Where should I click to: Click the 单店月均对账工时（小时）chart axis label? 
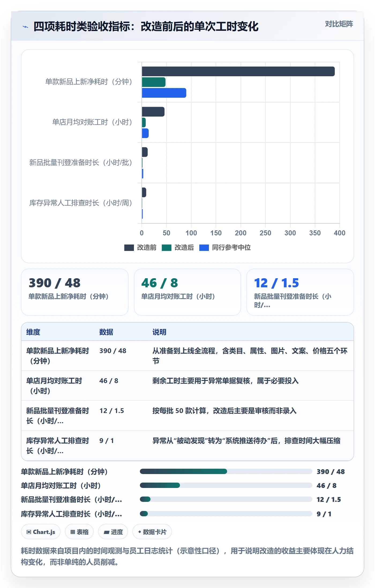tap(92, 122)
